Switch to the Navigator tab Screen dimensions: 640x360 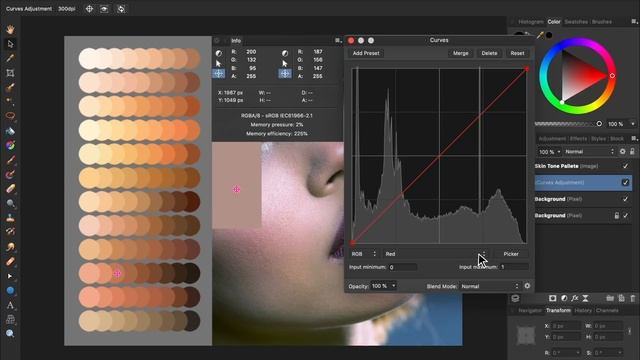tap(530, 311)
